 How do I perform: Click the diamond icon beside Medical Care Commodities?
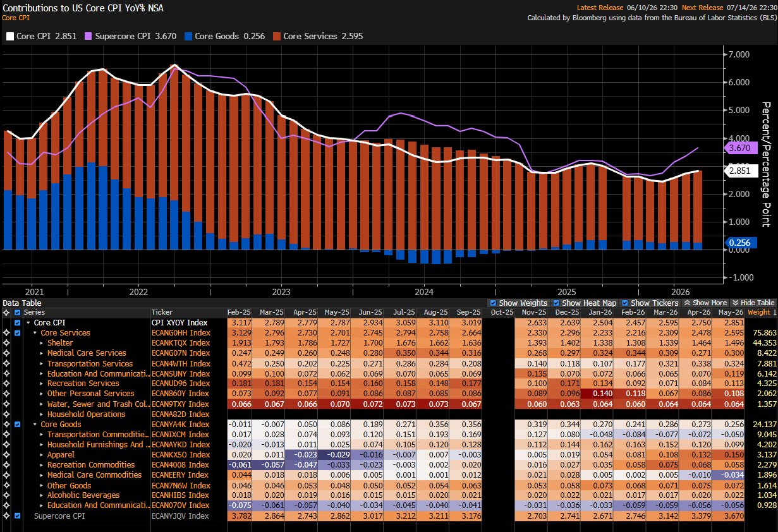[x=7, y=475]
